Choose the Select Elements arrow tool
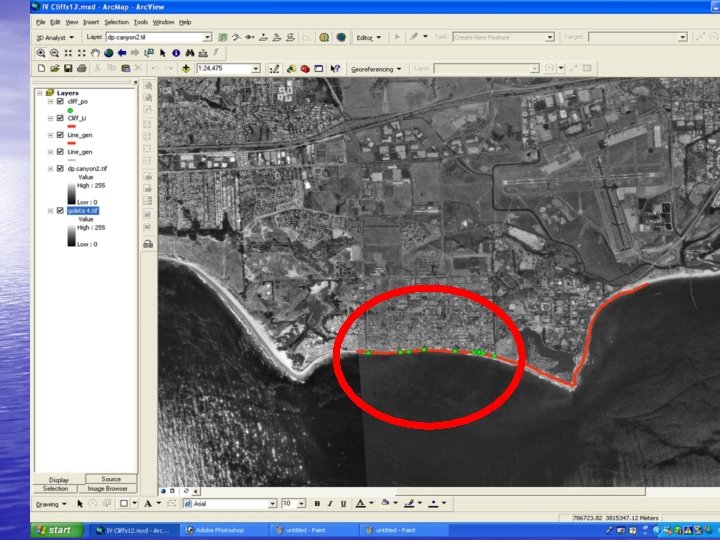Viewport: 720px width, 540px height. coord(163,53)
